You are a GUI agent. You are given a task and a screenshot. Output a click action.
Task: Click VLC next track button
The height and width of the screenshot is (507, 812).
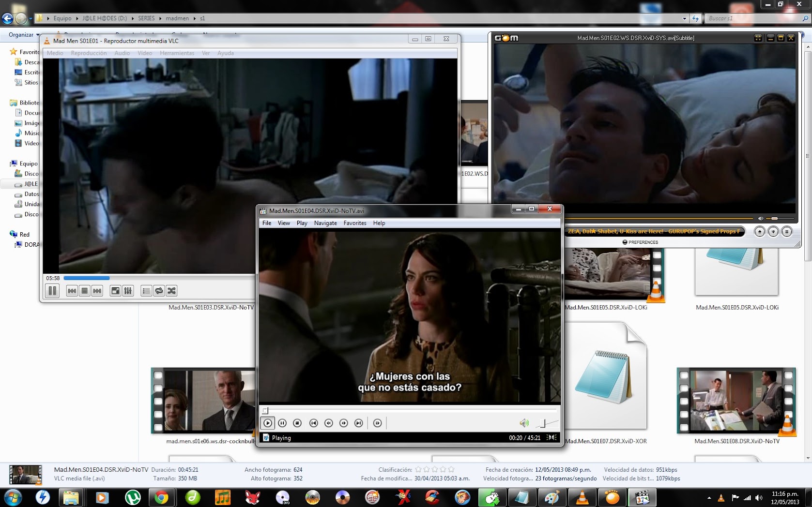pyautogui.click(x=97, y=291)
